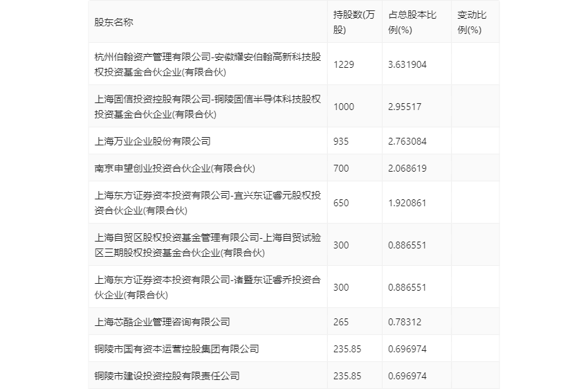Click 235.85 in 铜陵市国有资本运营 row
Viewport: 588px width, 389px height.
(x=347, y=349)
